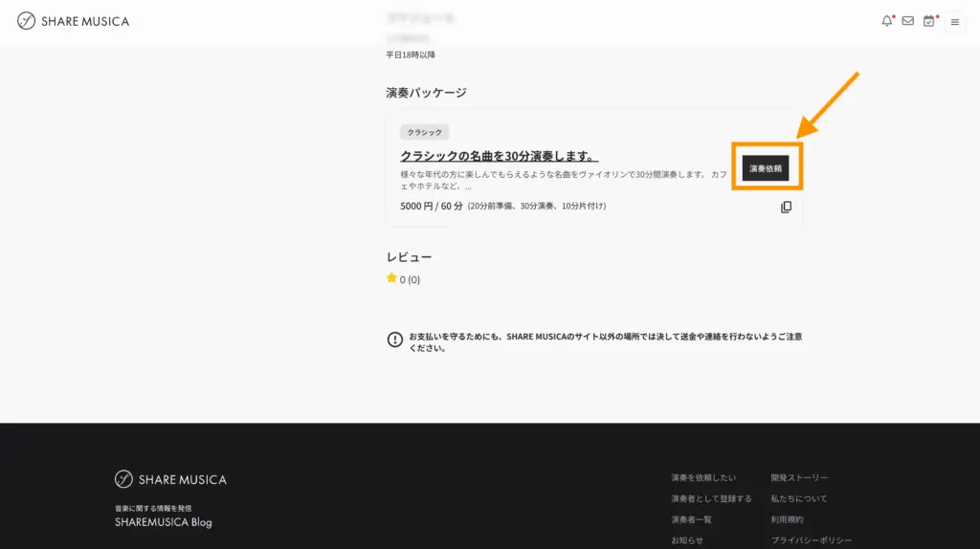
Task: Open the notifications bell icon
Action: (x=886, y=21)
